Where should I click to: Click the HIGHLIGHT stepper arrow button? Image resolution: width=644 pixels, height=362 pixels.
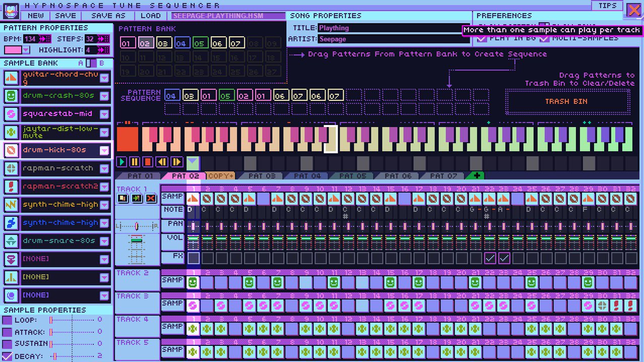pyautogui.click(x=104, y=50)
